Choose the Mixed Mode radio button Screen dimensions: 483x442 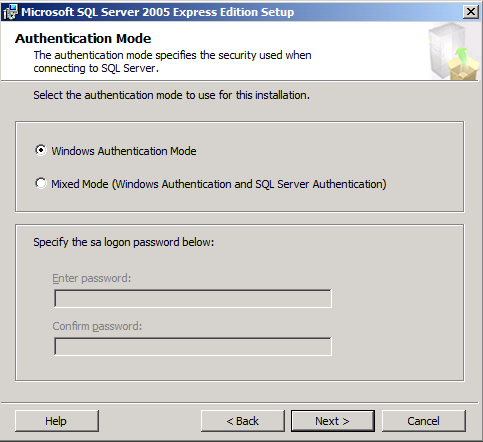point(41,183)
